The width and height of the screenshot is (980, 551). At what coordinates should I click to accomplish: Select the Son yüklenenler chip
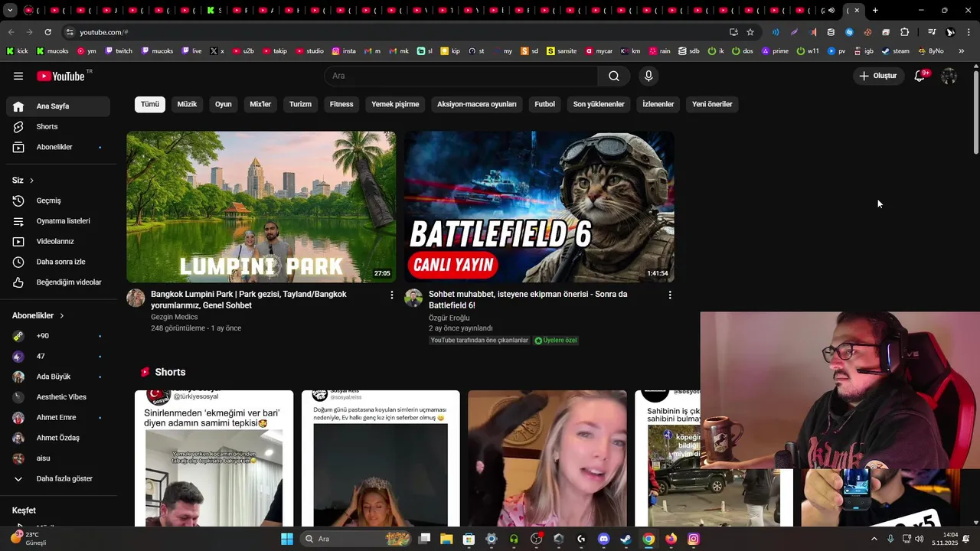click(x=599, y=104)
